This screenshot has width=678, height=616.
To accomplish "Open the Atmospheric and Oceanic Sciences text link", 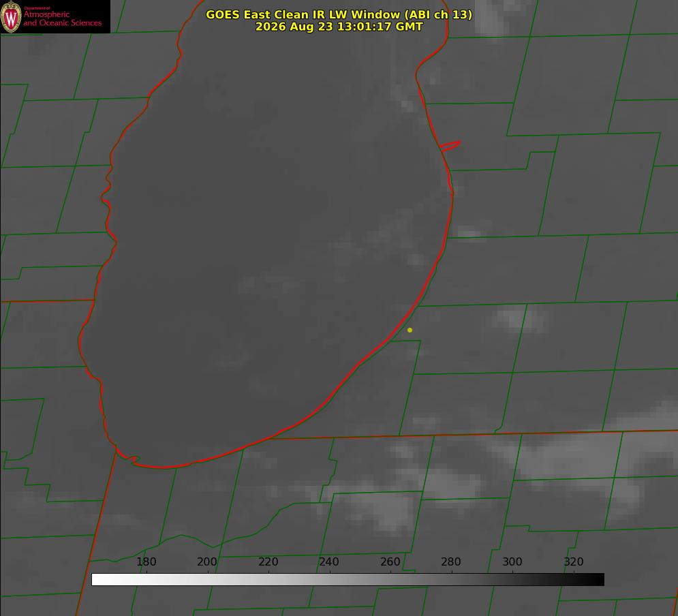I will 62,18.
